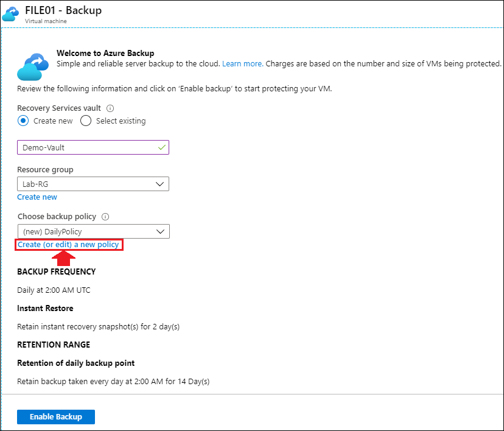Click Create (or edit) a new policy link
The height and width of the screenshot is (431, 504).
click(x=68, y=245)
